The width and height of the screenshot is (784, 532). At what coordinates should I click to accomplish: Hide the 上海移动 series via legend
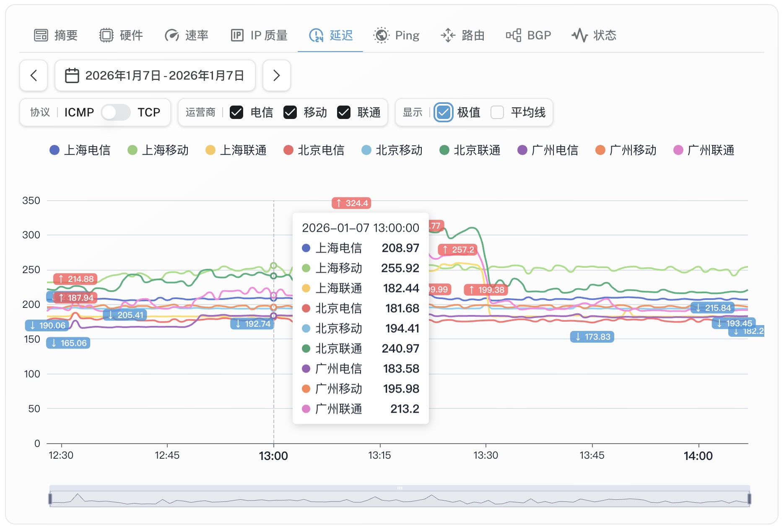(158, 150)
